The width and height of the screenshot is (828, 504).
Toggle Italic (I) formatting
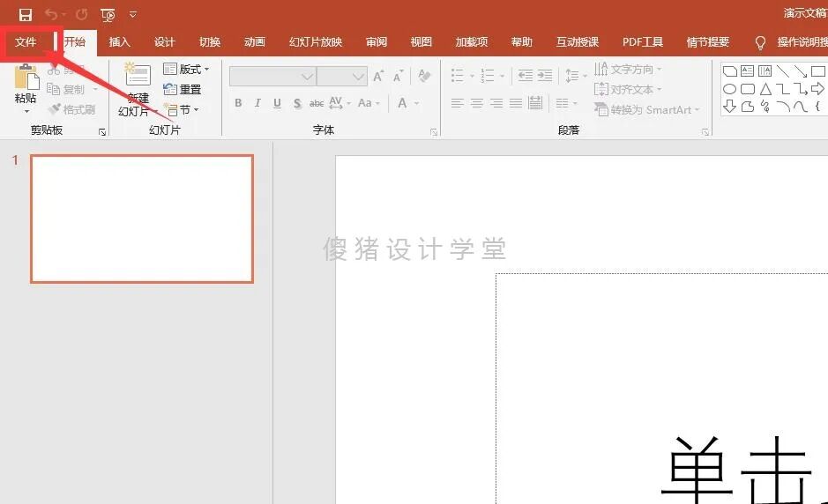257,103
